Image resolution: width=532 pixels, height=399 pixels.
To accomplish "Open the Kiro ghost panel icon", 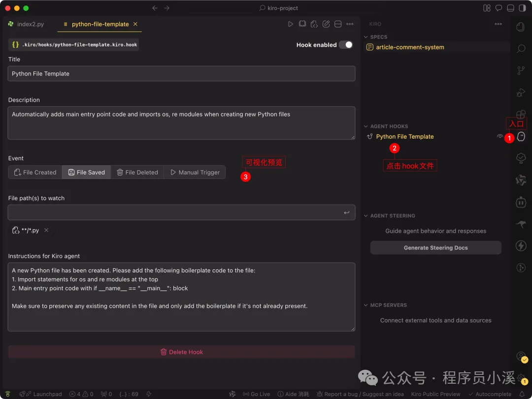I will click(521, 137).
